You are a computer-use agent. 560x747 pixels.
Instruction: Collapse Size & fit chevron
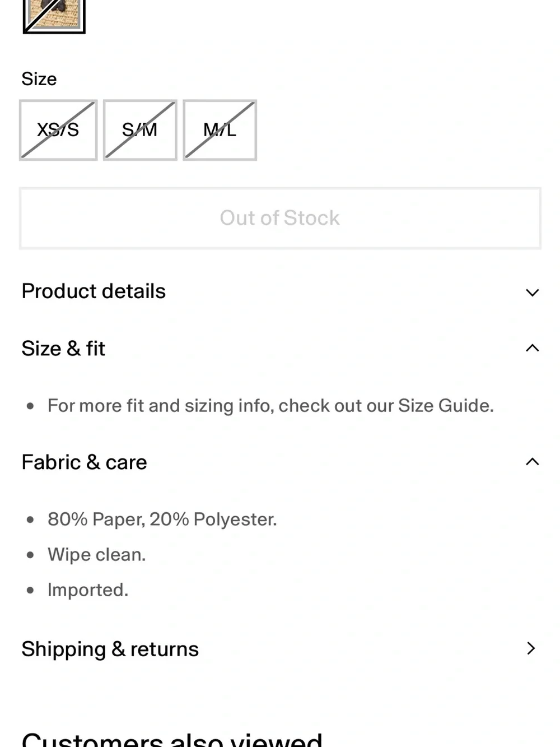click(x=532, y=348)
